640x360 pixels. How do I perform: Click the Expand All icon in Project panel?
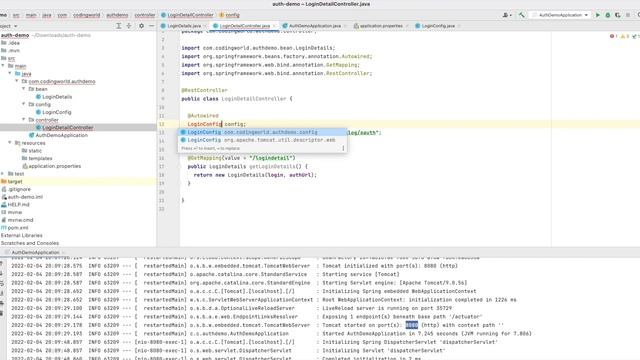click(119, 26)
